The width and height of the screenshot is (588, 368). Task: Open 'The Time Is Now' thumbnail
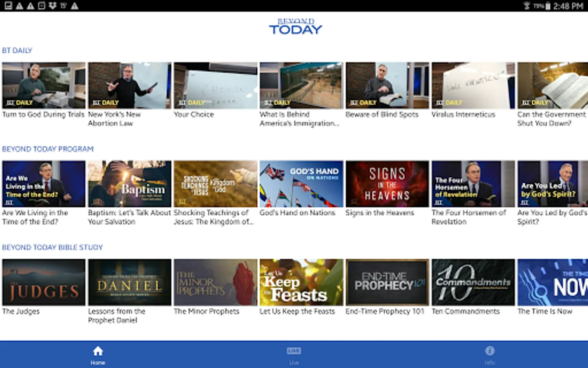click(553, 282)
